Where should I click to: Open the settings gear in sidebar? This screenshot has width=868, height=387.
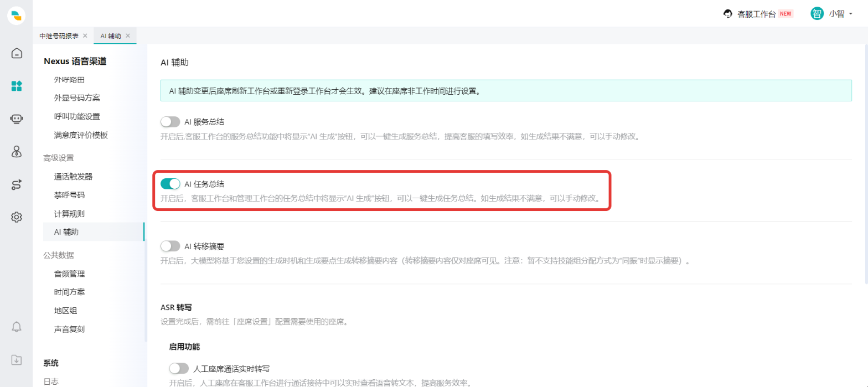click(x=17, y=217)
